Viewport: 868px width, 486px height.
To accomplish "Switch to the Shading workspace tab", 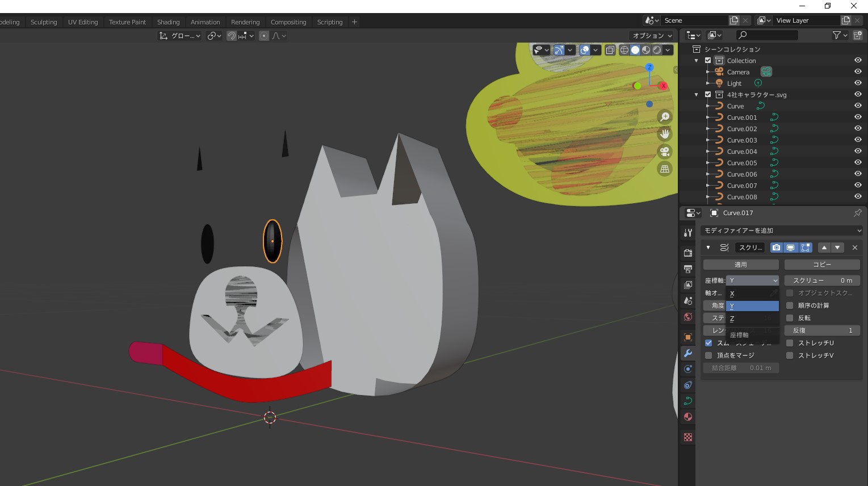I will click(168, 22).
